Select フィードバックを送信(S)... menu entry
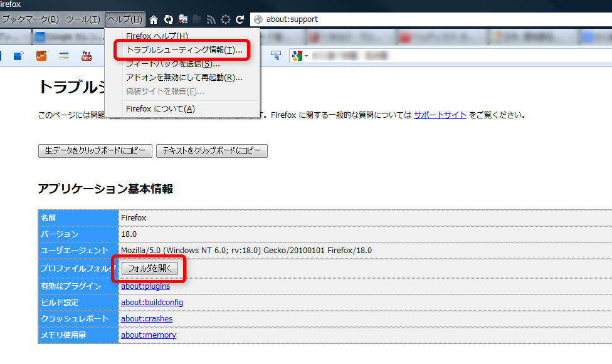Screen dimensions: 612x364 pos(173,64)
